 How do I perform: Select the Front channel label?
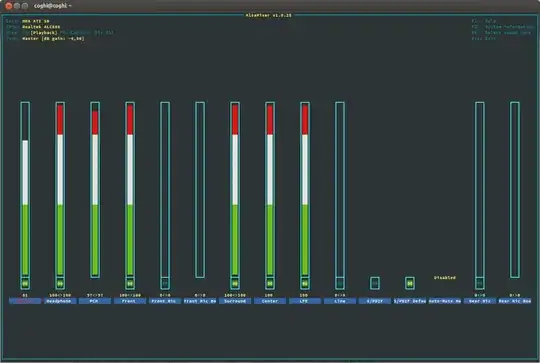click(130, 301)
